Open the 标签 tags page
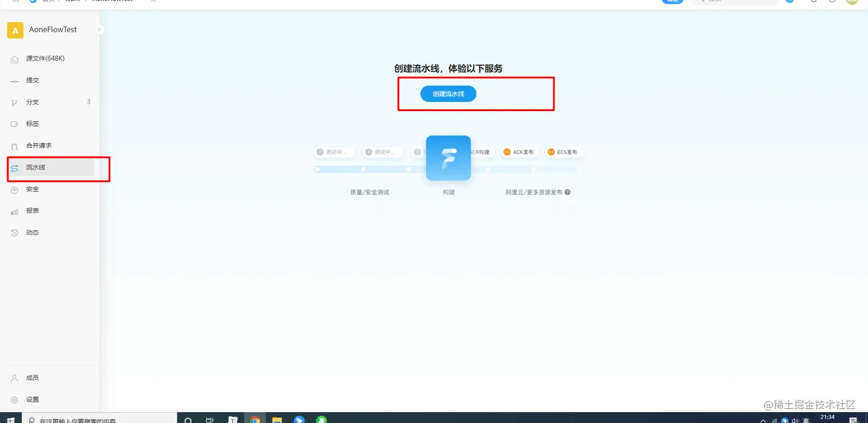Viewport: 868px width, 423px height. 51,124
